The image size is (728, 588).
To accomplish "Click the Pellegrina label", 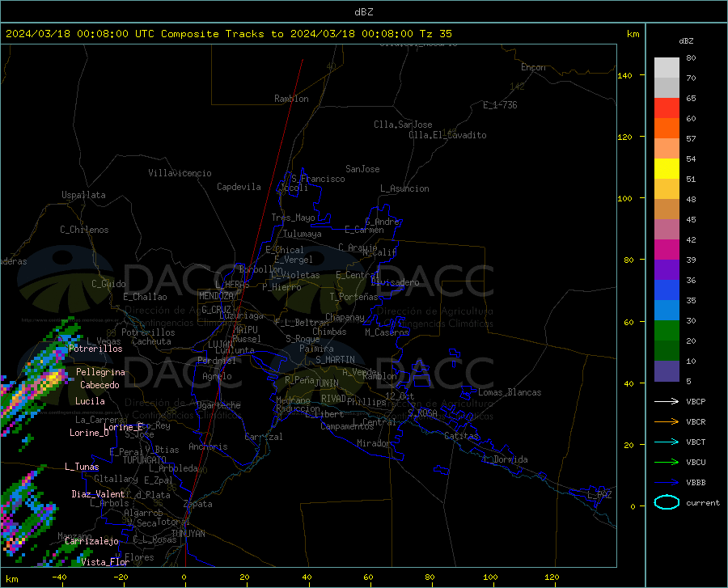I will click(100, 372).
